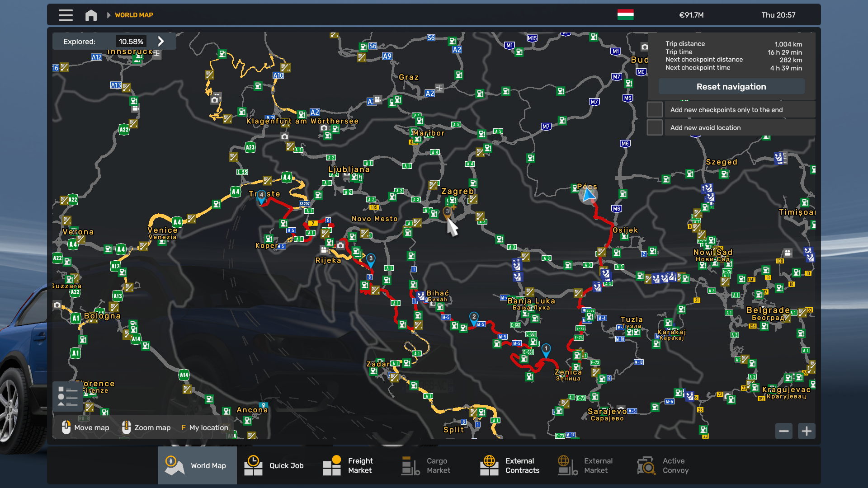This screenshot has width=868, height=488.
Task: Switch to External Contracts tab
Action: point(510,465)
